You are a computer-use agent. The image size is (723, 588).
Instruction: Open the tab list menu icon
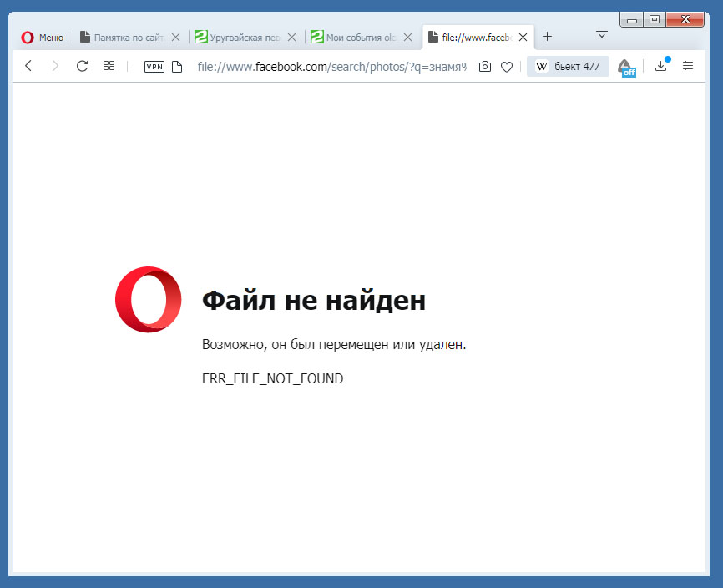(x=602, y=33)
